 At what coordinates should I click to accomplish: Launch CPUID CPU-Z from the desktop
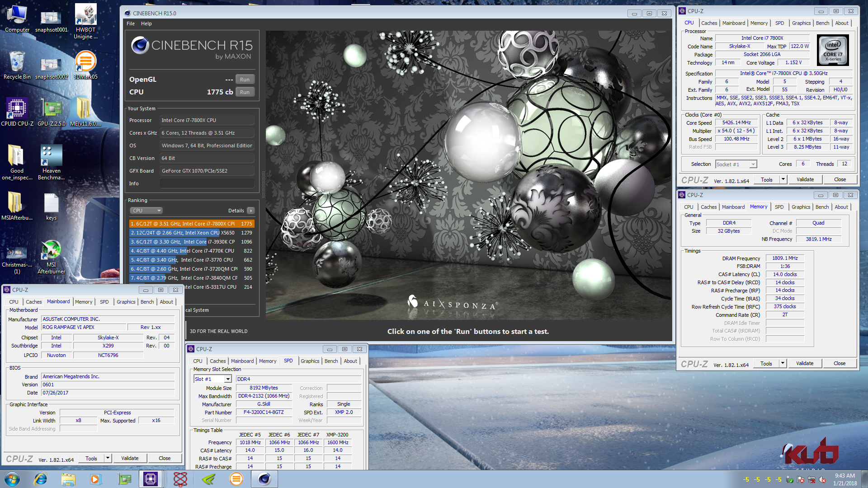click(17, 112)
